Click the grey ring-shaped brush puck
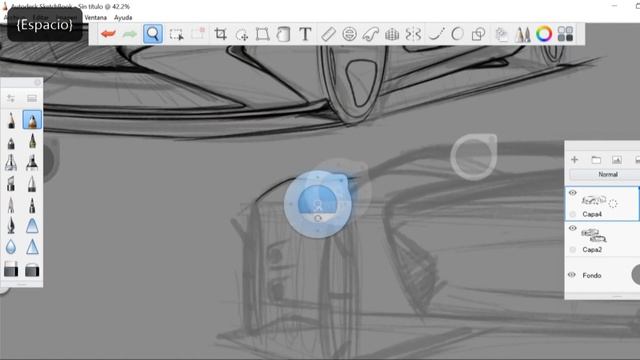Viewport: 640px width, 360px height. pyautogui.click(x=474, y=157)
